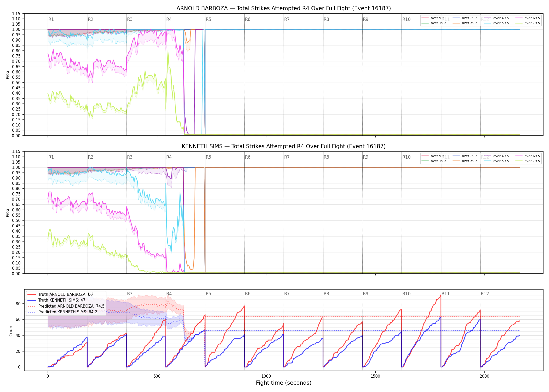The height and width of the screenshot is (392, 549).
Task: Click 'Truth ARNOLD BARBOZA: 66' legend entry
Action: click(60, 294)
